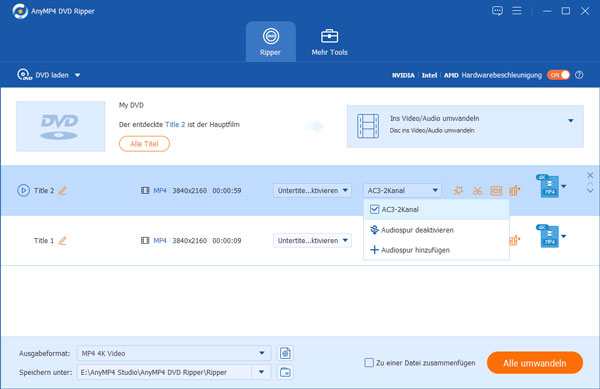The width and height of the screenshot is (600, 389).
Task: Click the DVD laden disc icon
Action: point(24,75)
